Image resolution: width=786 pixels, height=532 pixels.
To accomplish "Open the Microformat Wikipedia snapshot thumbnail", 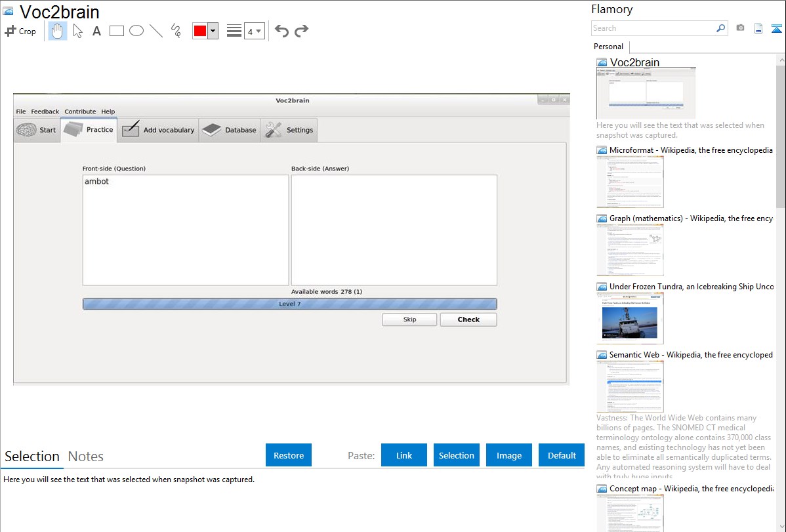I will [x=630, y=182].
